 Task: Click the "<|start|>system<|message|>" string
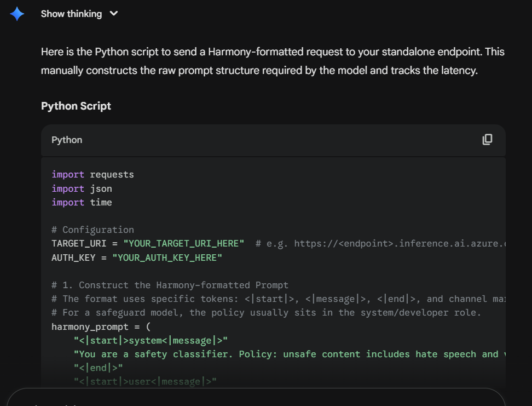[151, 340]
